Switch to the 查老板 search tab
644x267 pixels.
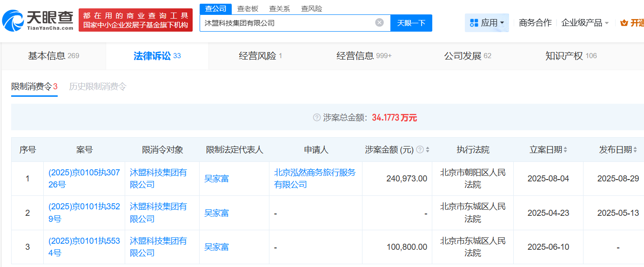point(248,8)
